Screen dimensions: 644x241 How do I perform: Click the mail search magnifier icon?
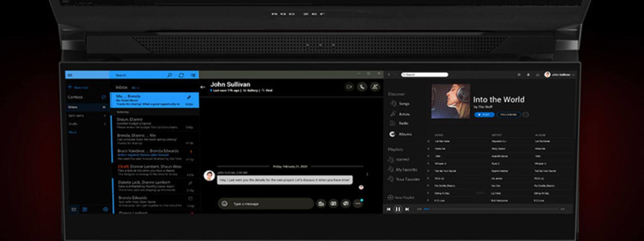point(170,75)
